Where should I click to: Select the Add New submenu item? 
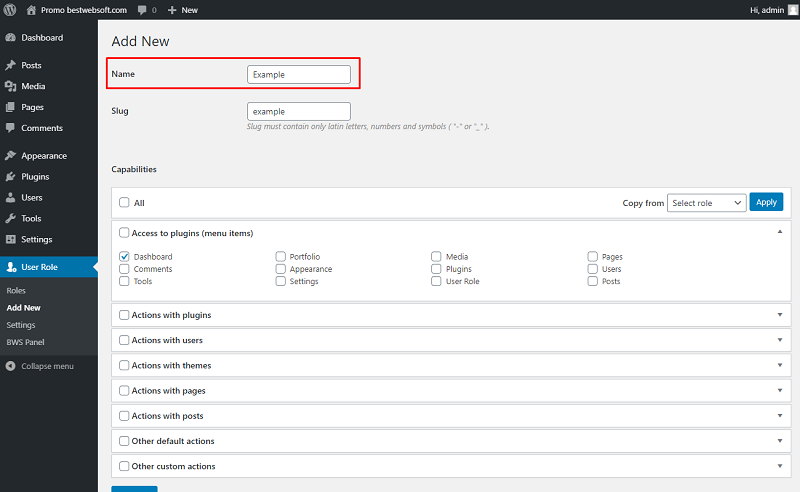pyautogui.click(x=23, y=308)
